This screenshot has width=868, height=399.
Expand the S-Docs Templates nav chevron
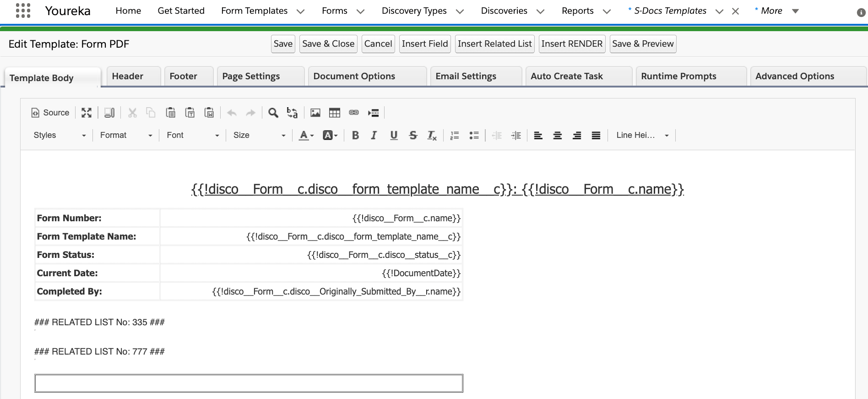click(x=719, y=11)
